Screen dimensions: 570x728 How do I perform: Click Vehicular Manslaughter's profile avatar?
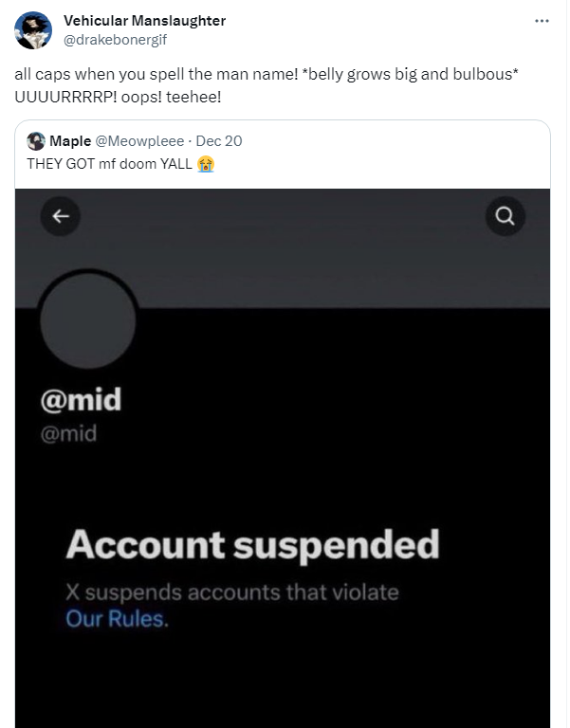point(33,30)
